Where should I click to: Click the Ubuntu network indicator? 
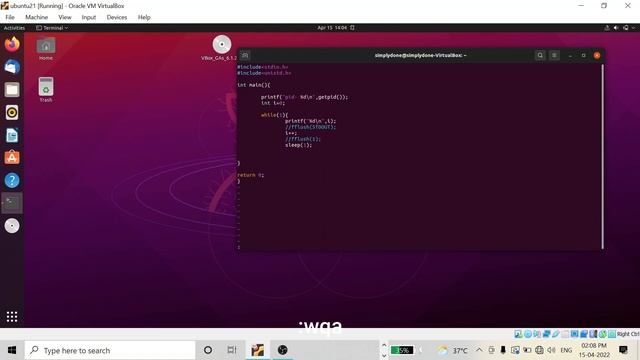click(607, 28)
